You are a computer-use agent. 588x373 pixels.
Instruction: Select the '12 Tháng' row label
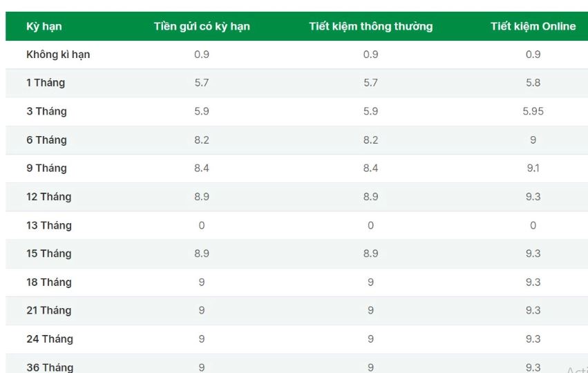click(x=49, y=197)
